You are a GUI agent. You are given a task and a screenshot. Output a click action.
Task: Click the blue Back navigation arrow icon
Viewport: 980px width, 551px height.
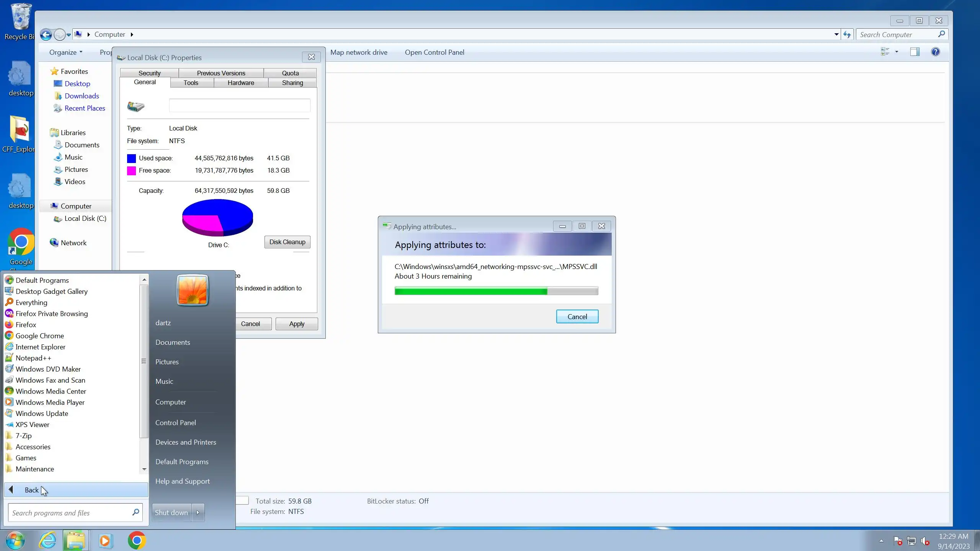point(46,34)
